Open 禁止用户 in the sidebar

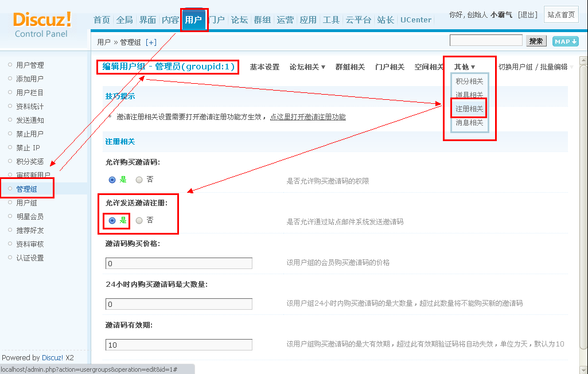click(30, 134)
